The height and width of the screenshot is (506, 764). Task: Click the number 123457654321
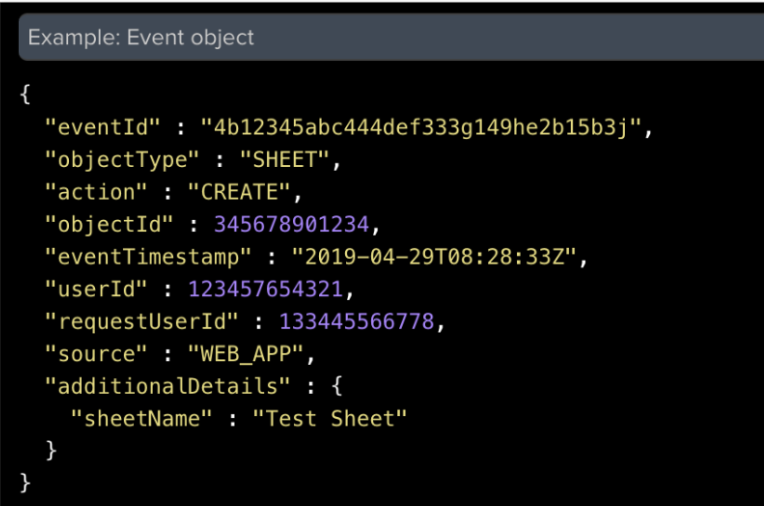tap(266, 289)
